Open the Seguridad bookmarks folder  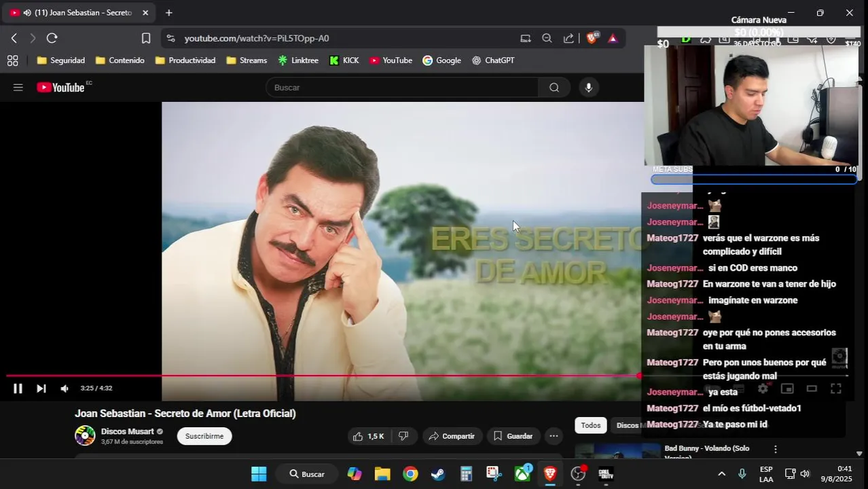click(x=61, y=60)
